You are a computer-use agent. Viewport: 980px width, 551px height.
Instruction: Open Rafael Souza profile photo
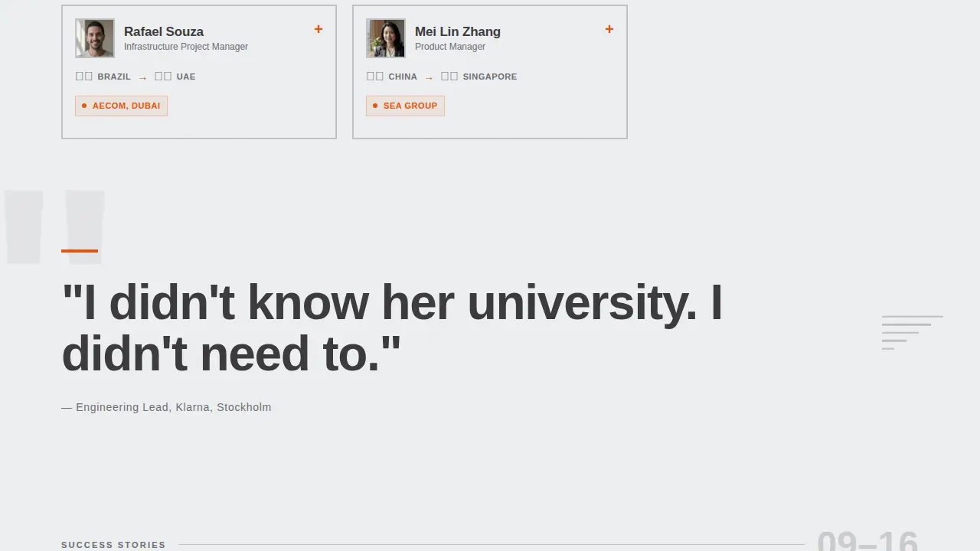(x=95, y=38)
